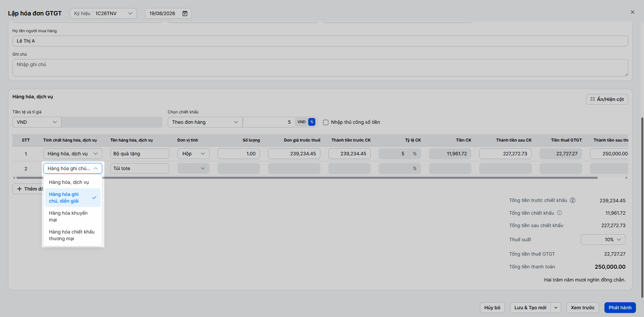Click Đơn giá trước thuế column header
The width and height of the screenshot is (644, 317).
[x=302, y=140]
